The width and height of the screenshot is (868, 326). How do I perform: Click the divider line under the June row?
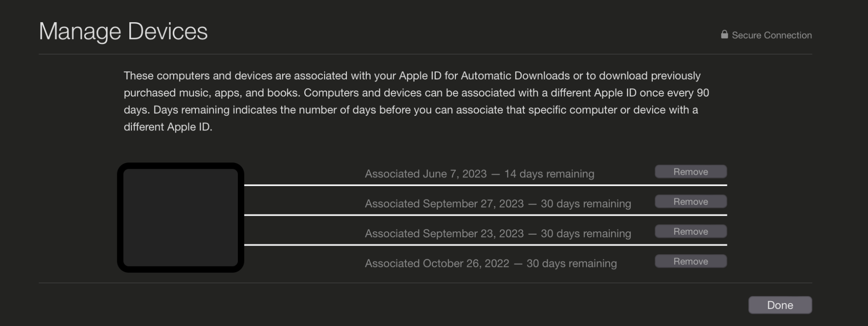(x=485, y=185)
